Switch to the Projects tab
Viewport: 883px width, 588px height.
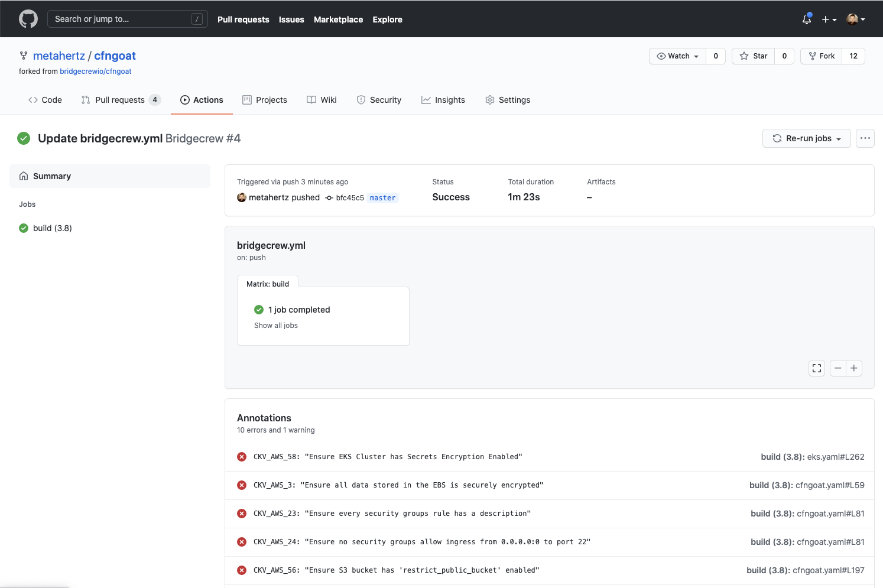(x=265, y=100)
